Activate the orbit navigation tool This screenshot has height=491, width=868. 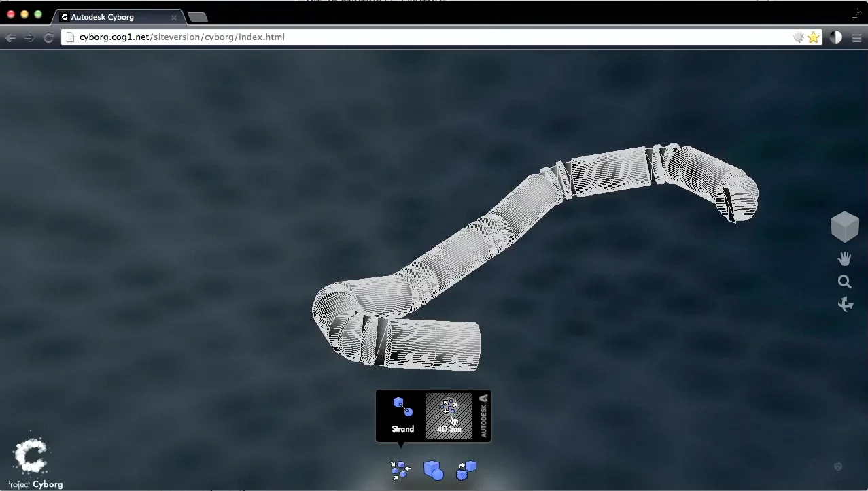[845, 304]
